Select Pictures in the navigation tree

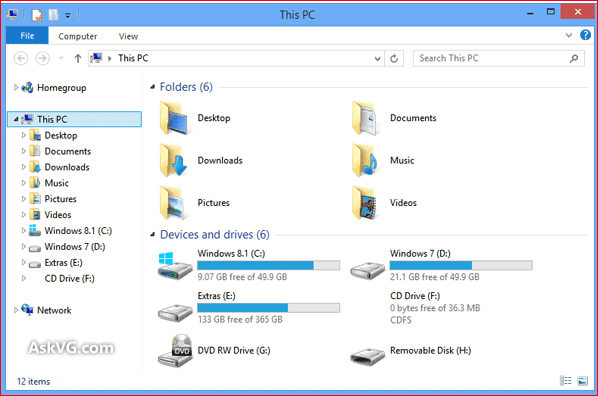[60, 199]
